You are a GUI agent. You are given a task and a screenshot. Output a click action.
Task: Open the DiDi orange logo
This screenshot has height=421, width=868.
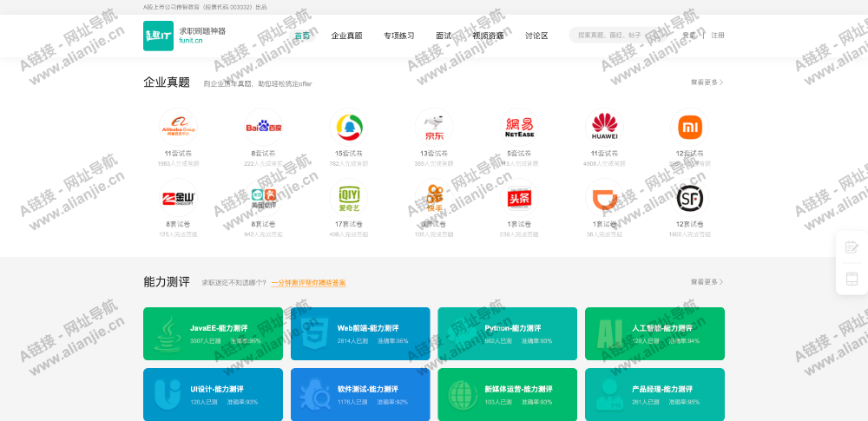(x=604, y=198)
